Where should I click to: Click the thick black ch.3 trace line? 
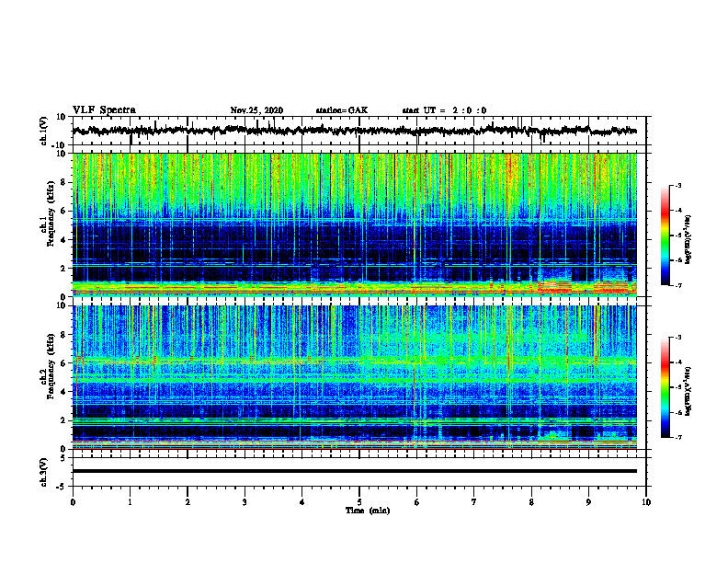(x=354, y=471)
